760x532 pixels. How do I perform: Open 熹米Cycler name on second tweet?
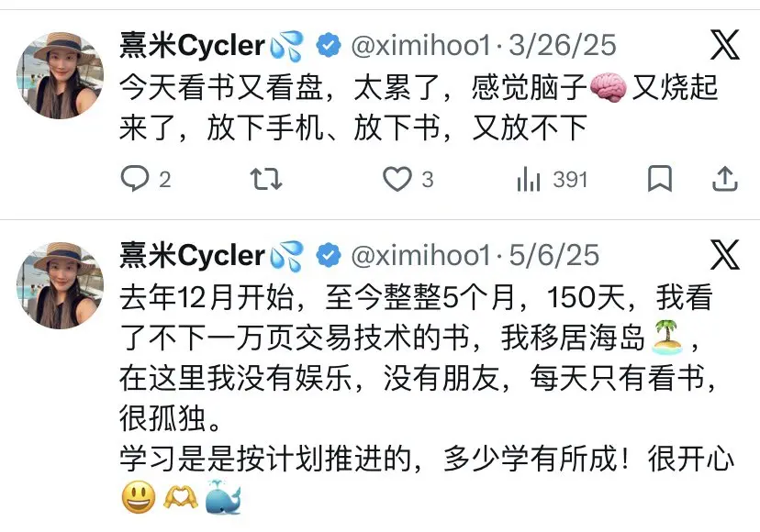coord(193,255)
